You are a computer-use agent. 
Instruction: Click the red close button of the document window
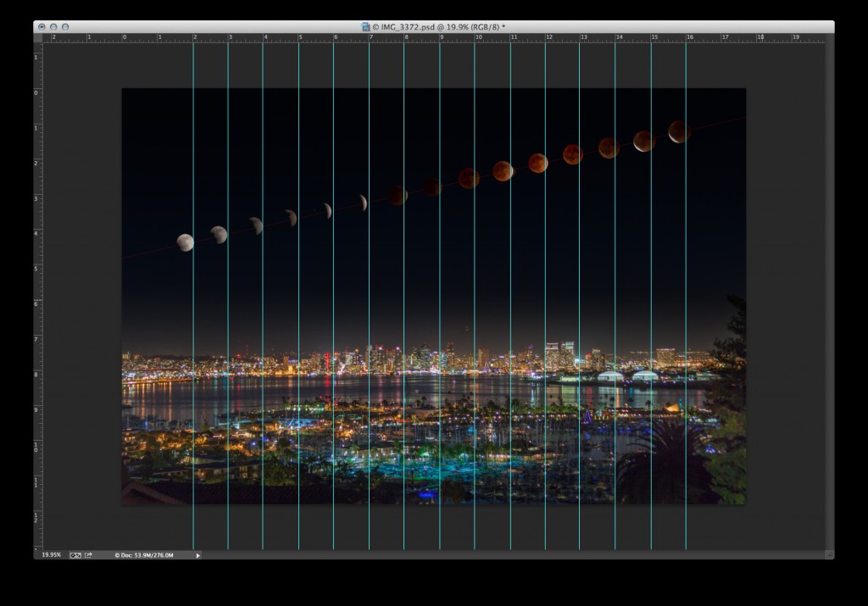[x=42, y=26]
